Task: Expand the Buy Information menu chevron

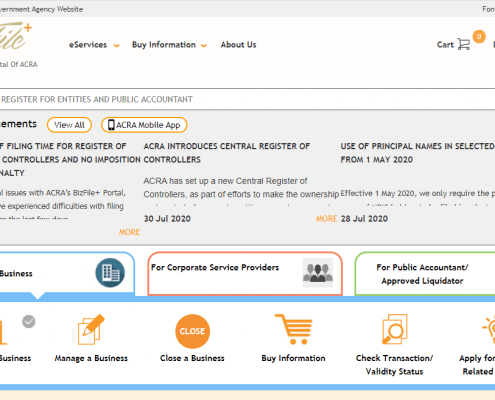Action: click(x=204, y=45)
